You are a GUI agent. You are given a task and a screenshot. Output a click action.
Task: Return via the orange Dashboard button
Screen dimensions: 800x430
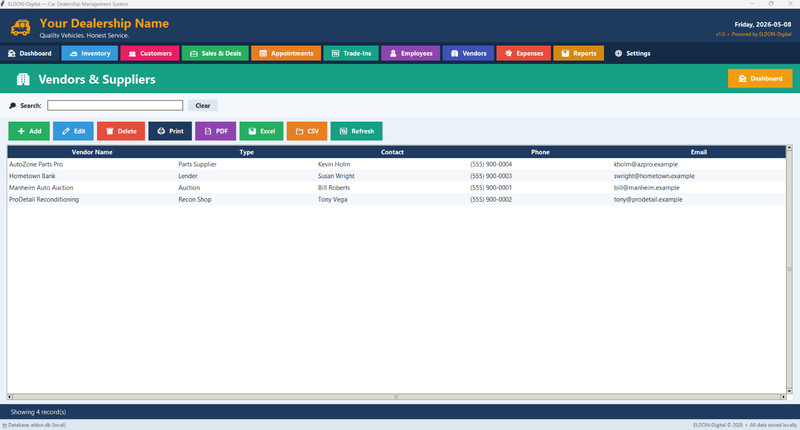click(760, 79)
